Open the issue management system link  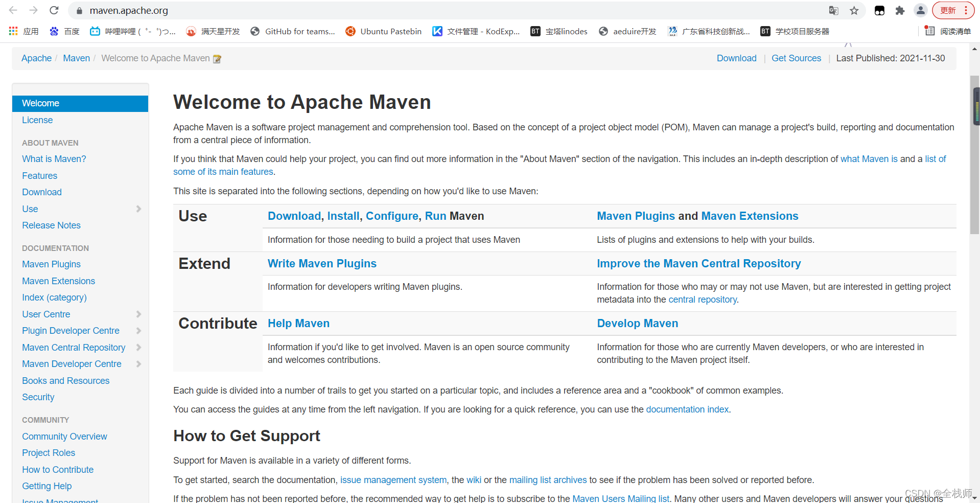point(393,480)
